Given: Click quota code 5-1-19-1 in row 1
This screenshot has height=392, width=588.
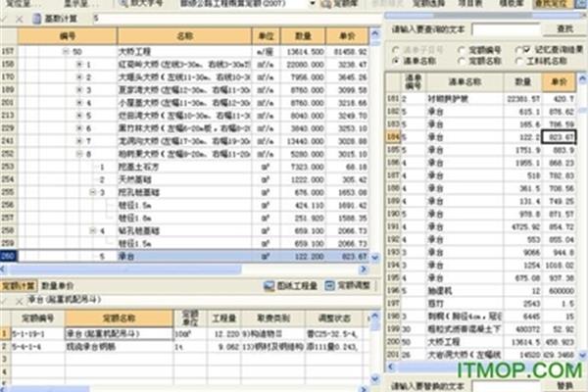Looking at the screenshot, I should [x=37, y=334].
